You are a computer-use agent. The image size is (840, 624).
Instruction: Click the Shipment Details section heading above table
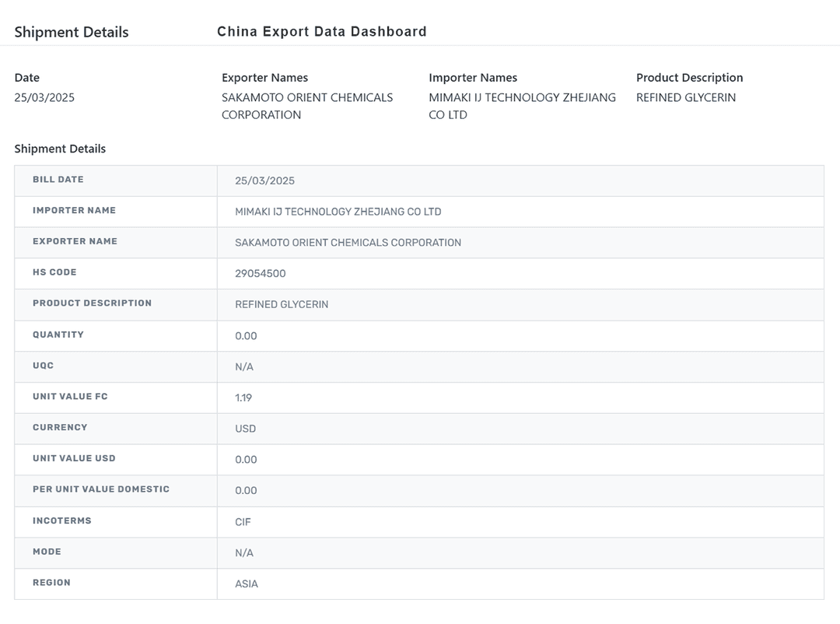pyautogui.click(x=60, y=149)
